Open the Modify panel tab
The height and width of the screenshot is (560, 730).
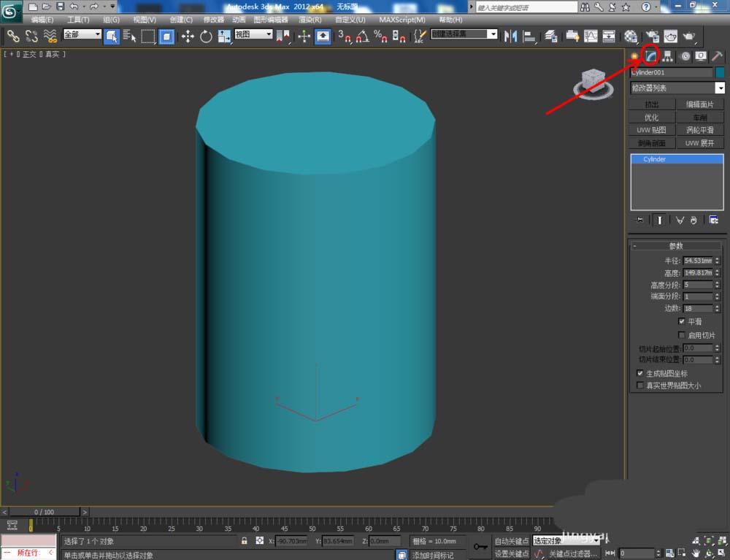point(650,57)
